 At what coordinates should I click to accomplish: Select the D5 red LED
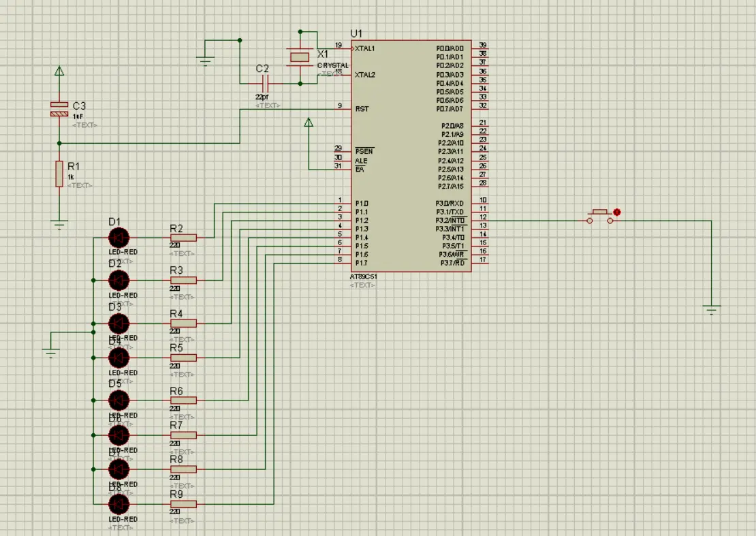coord(119,400)
